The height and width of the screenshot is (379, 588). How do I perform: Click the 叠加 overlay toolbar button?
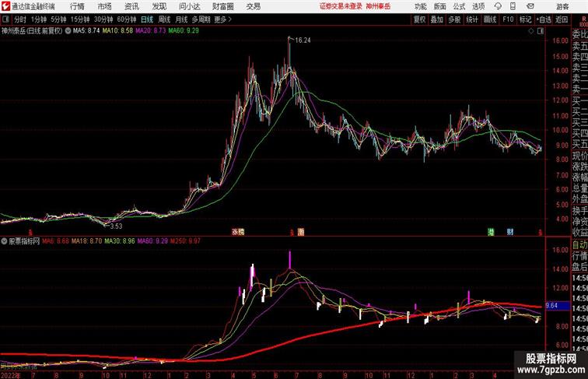437,19
